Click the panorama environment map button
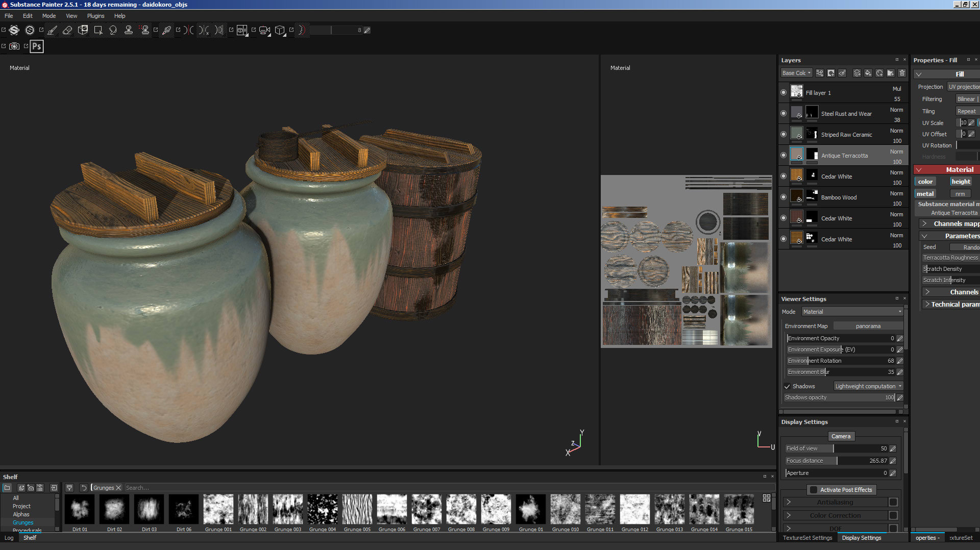The height and width of the screenshot is (550, 980). 868,326
